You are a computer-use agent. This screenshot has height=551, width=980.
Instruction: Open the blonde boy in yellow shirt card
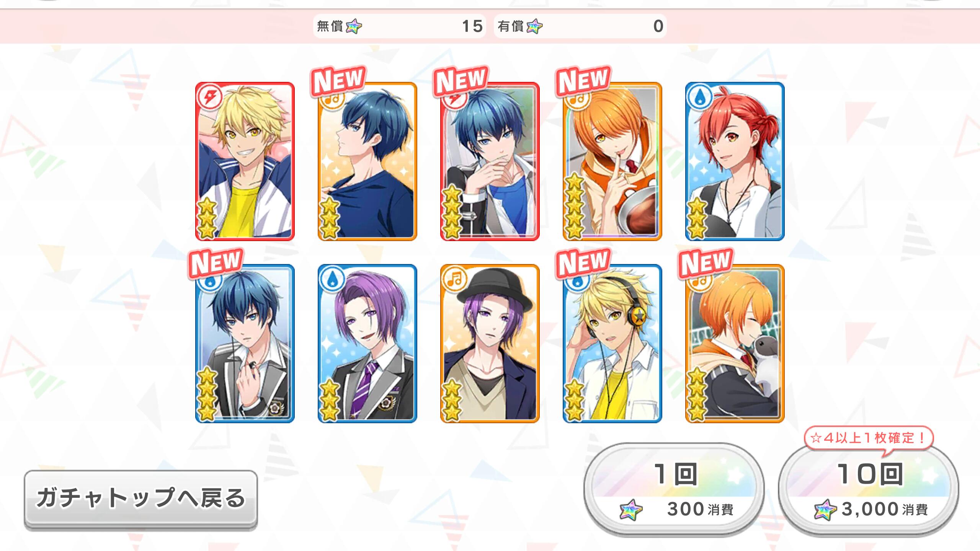point(245,161)
